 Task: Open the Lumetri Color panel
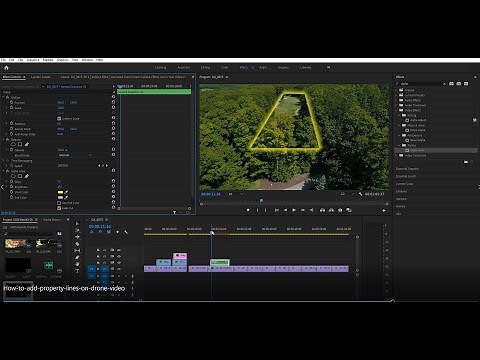click(404, 184)
